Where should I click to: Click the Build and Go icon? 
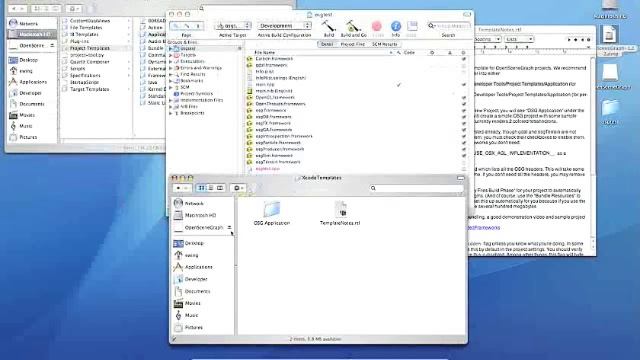tap(352, 26)
